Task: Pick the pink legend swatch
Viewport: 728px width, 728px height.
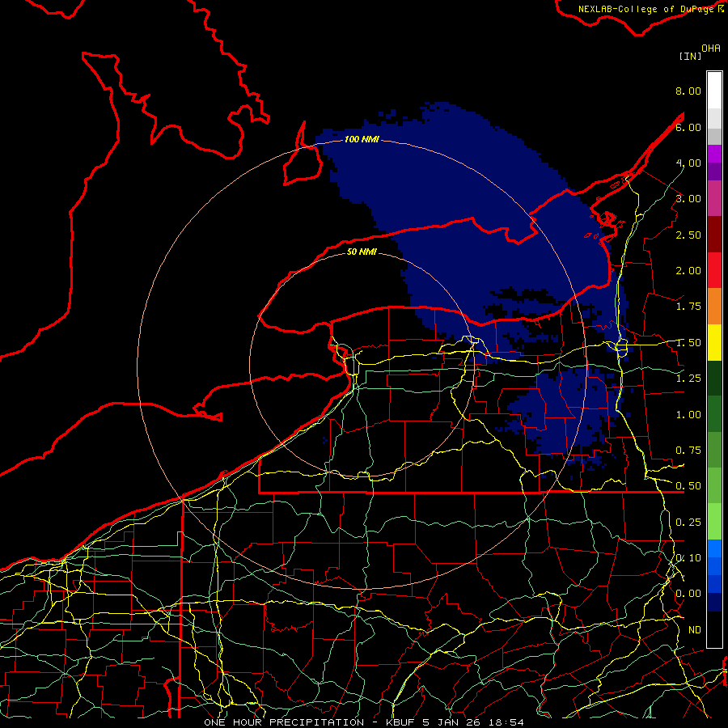Action: click(x=714, y=198)
